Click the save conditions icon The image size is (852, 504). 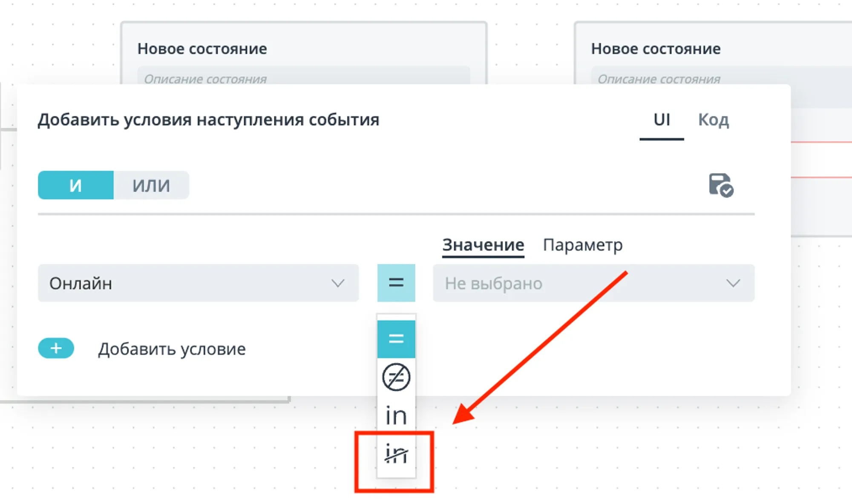720,185
